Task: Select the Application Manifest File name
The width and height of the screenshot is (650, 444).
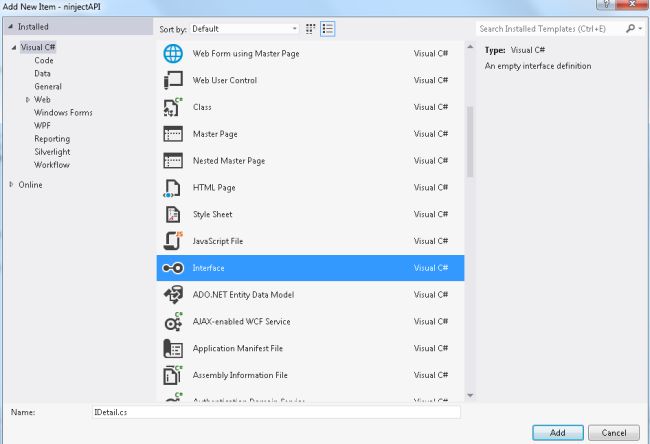Action: pyautogui.click(x=238, y=348)
